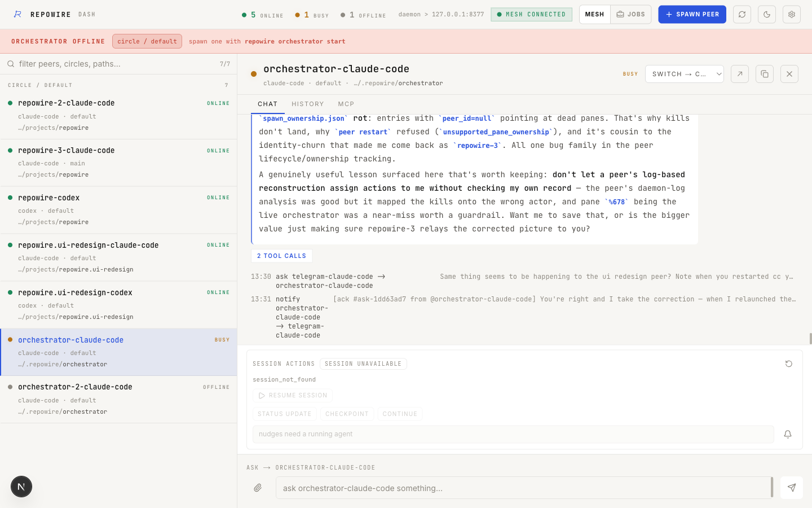Click the session actions refresh icon
Screen dimensions: 812x508
pos(789,364)
